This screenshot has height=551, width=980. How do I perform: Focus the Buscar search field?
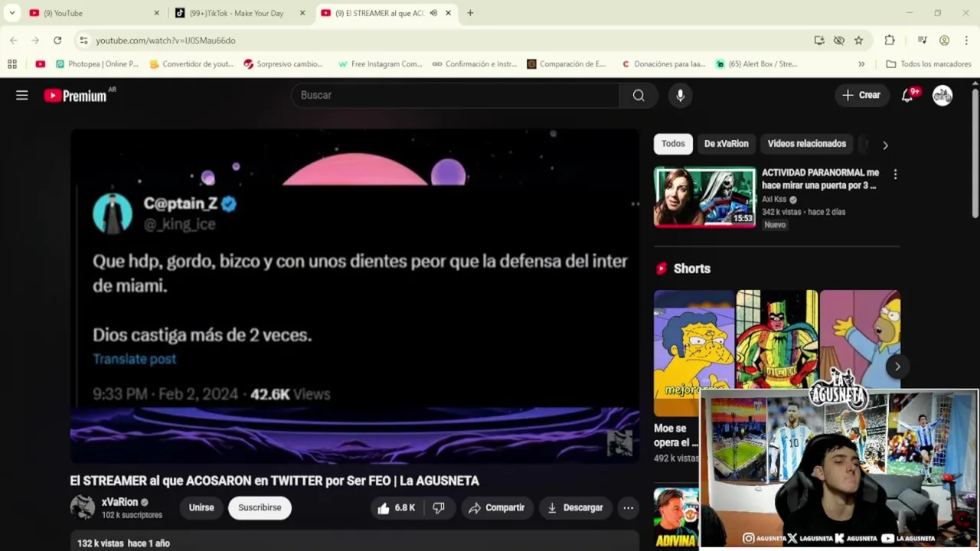point(455,95)
